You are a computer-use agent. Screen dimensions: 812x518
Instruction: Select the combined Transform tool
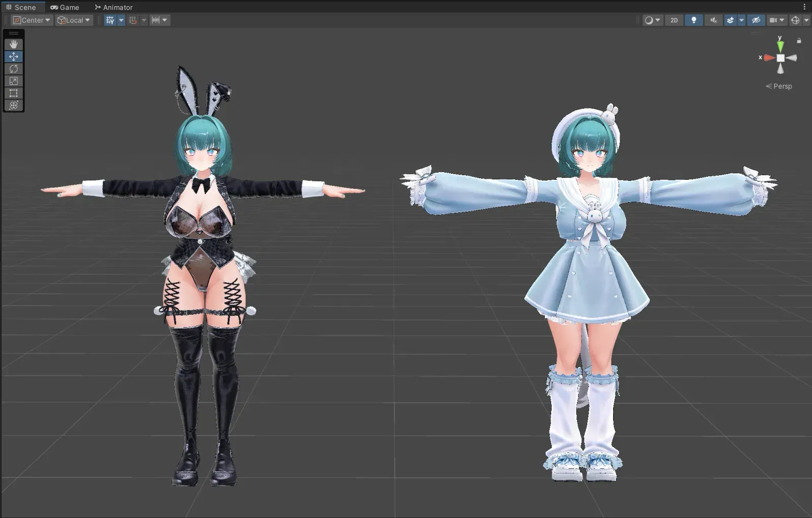[14, 105]
